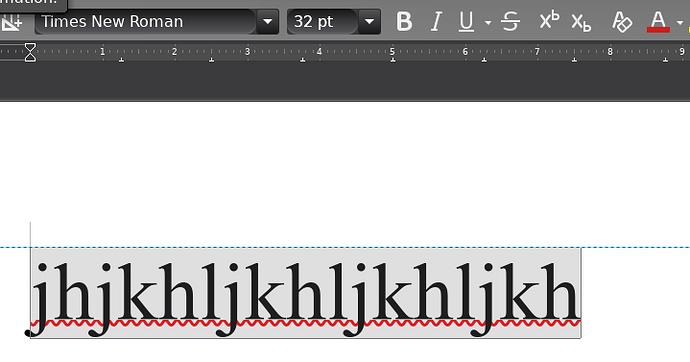Viewport: 690px width, 362px height.
Task: Apply superscript formatting
Action: [x=549, y=21]
